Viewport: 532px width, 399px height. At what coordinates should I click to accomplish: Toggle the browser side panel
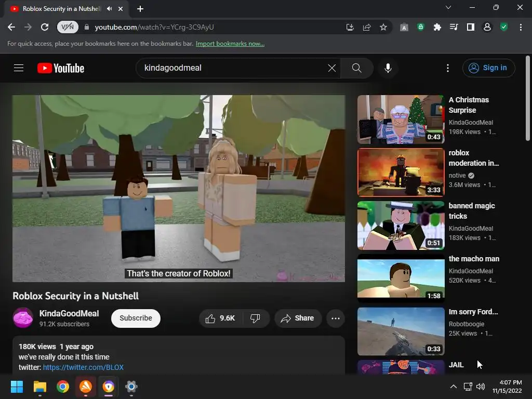coord(471,27)
